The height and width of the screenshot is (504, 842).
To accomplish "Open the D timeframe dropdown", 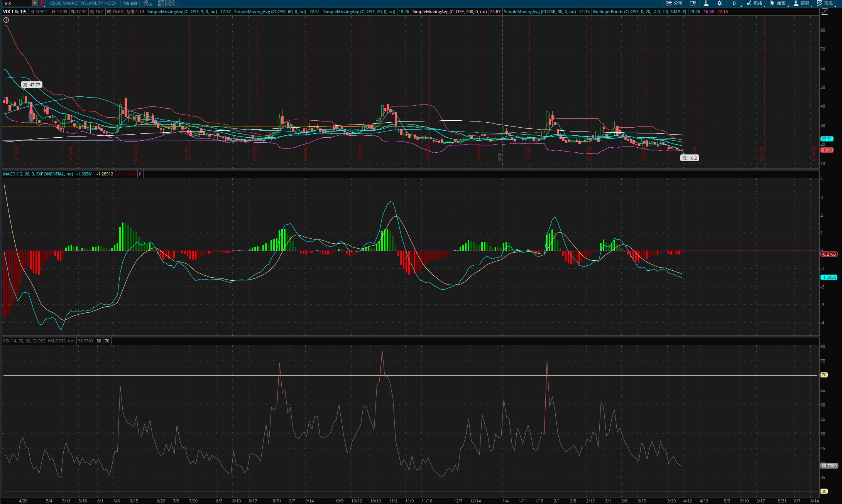I will tap(734, 3).
